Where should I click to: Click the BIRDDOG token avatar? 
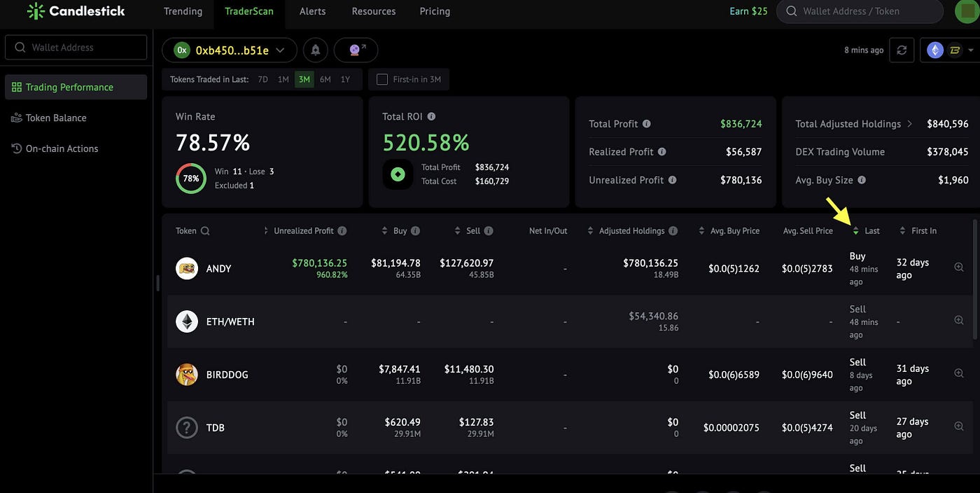(187, 375)
